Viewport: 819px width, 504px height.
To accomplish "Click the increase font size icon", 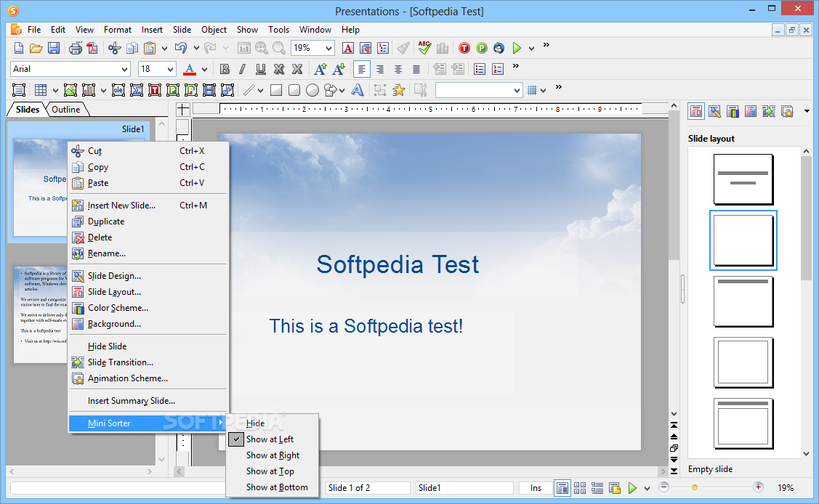I will 320,69.
